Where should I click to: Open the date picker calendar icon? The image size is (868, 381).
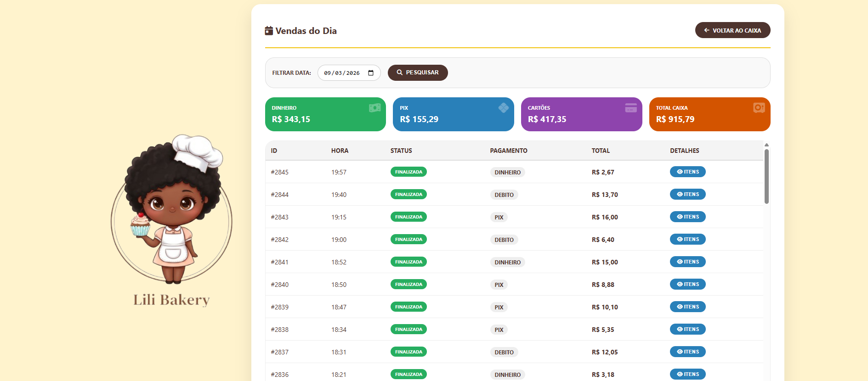point(371,73)
